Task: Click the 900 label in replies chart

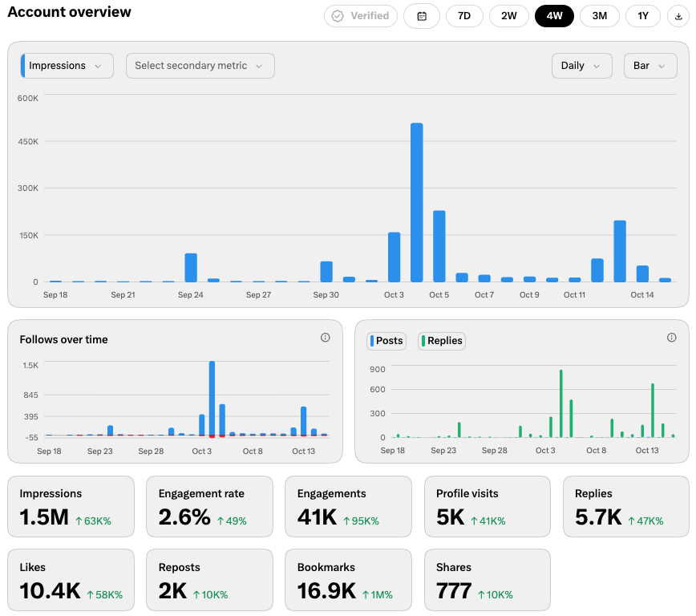Action: coord(378,369)
